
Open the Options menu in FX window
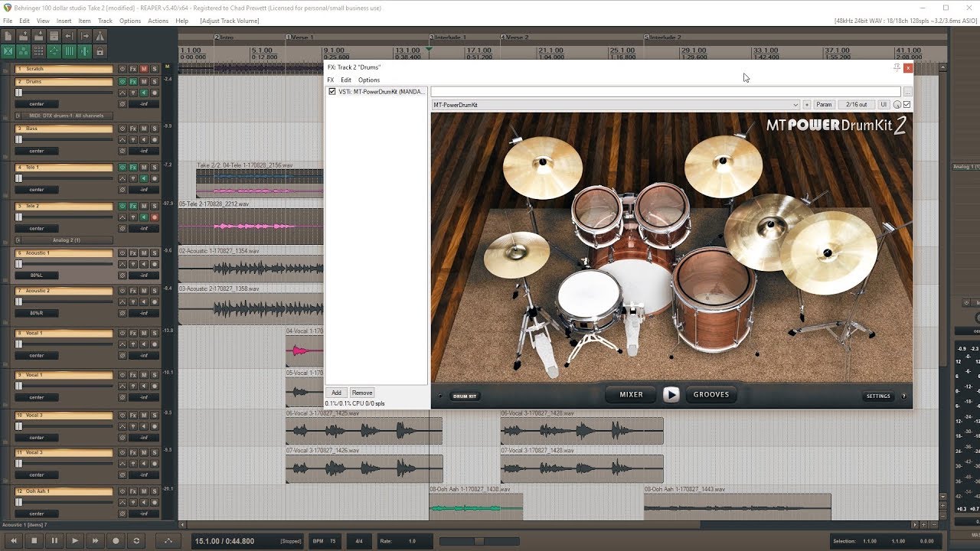point(369,80)
